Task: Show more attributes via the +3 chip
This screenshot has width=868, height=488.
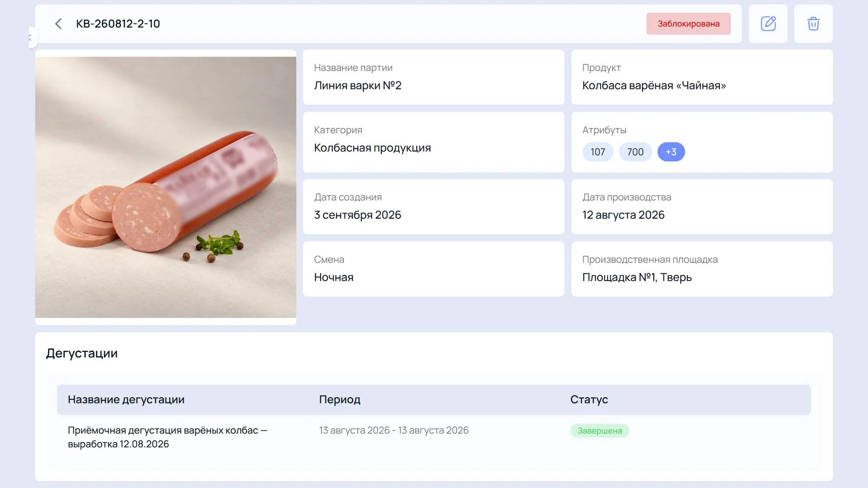Action: tap(671, 152)
